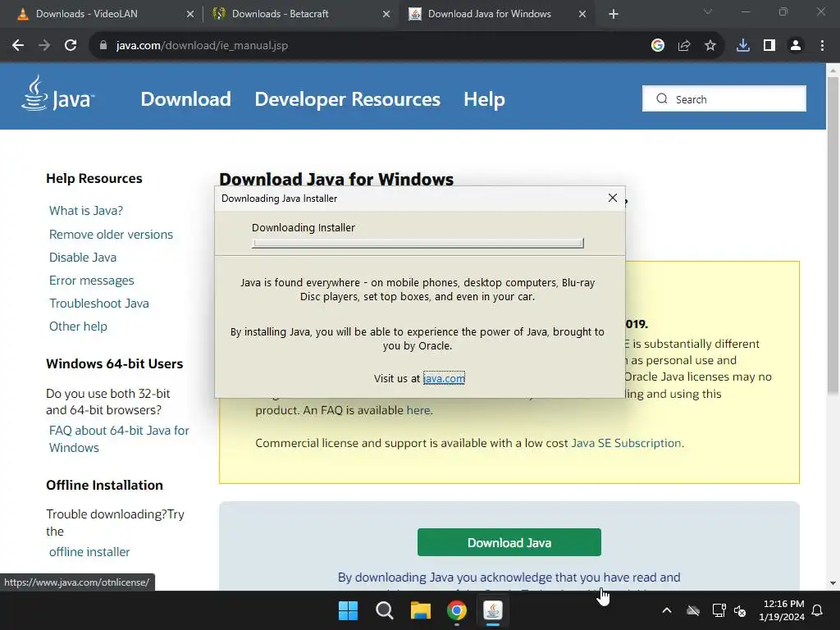840x630 pixels.
Task: View site information lock icon
Action: [103, 46]
